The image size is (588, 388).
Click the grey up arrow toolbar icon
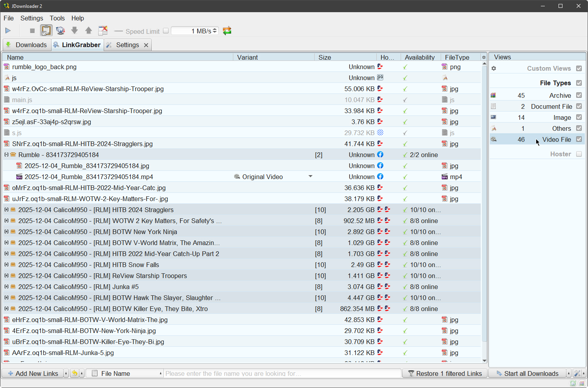(x=89, y=31)
